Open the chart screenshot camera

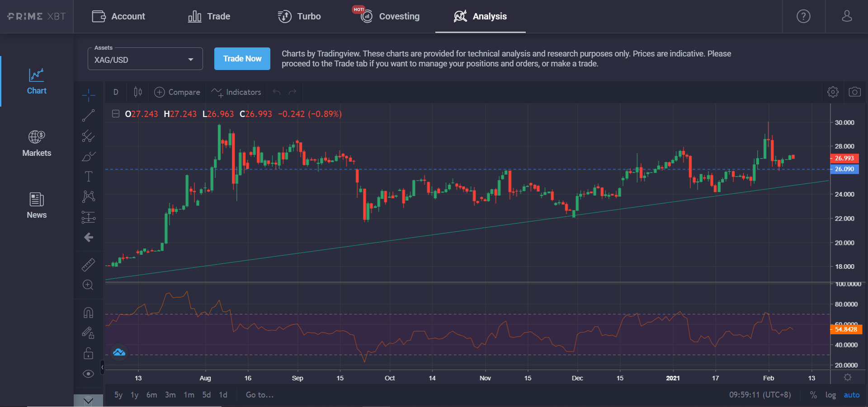pyautogui.click(x=855, y=92)
